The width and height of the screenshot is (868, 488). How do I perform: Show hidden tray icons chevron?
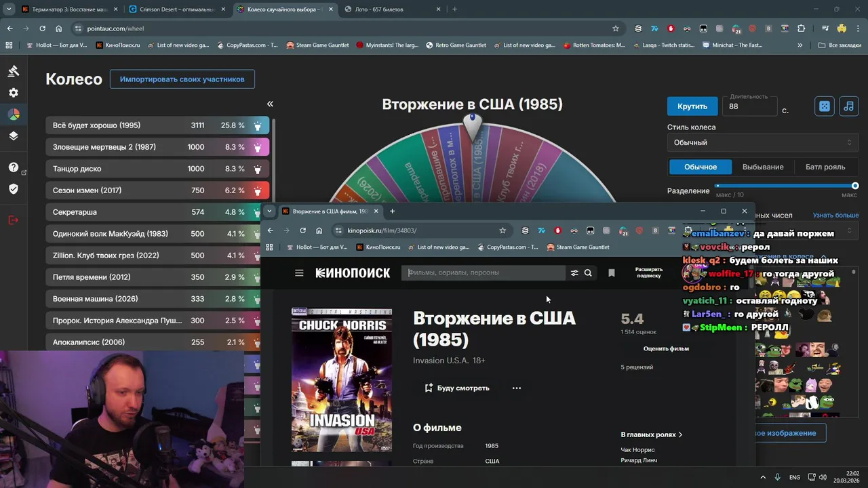click(x=762, y=477)
